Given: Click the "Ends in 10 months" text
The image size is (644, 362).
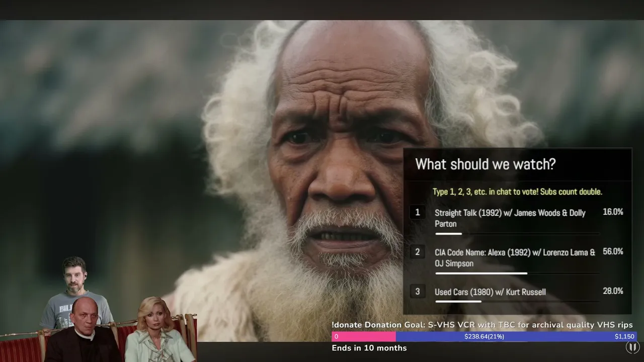Looking at the screenshot, I should [369, 348].
